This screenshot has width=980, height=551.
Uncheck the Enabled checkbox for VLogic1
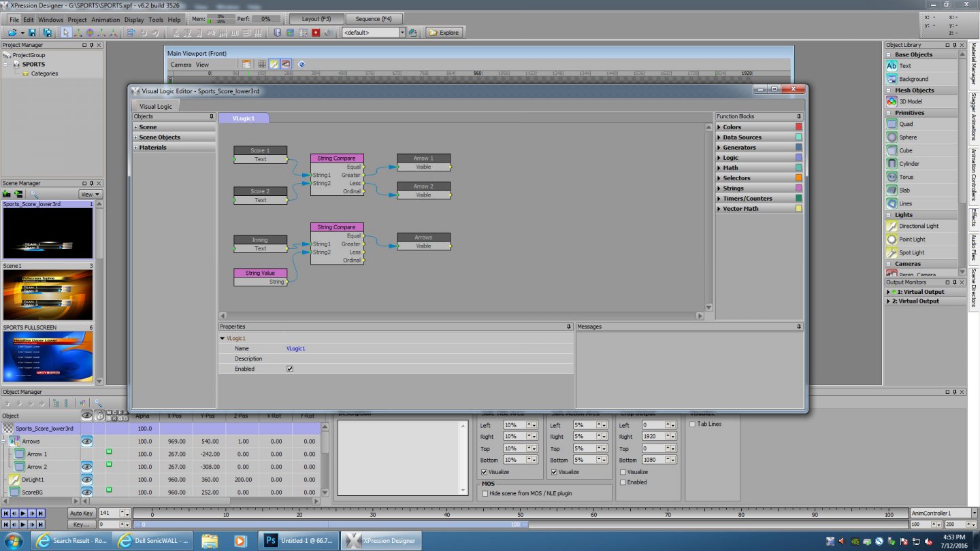pyautogui.click(x=290, y=369)
